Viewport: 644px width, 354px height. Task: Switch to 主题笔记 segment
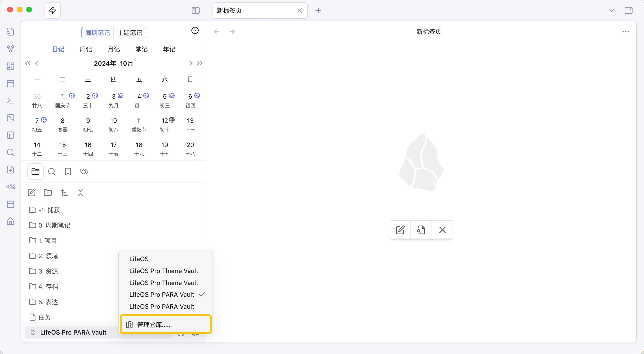click(130, 33)
